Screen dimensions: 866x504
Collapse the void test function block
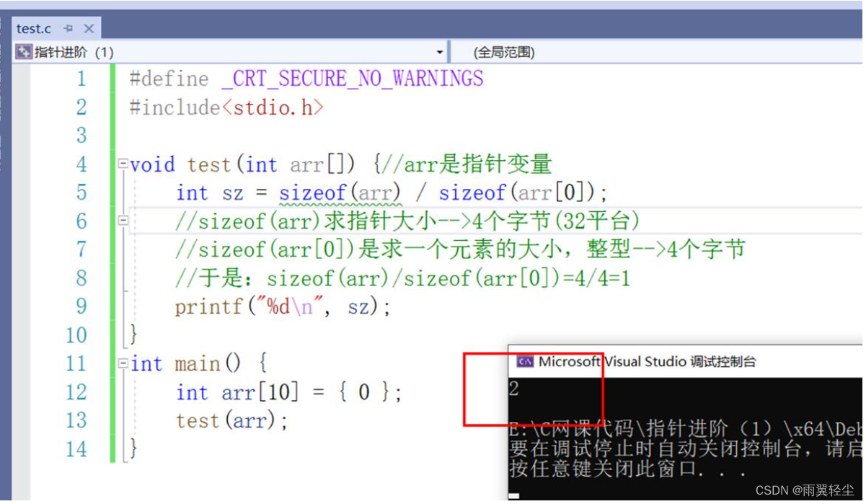(123, 164)
